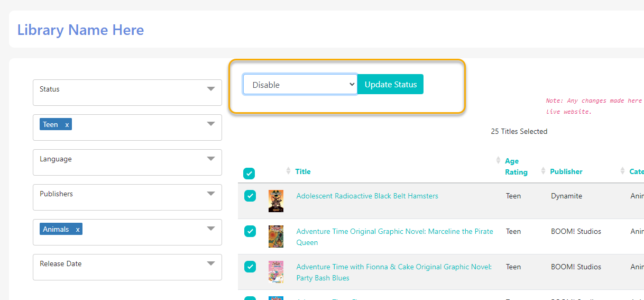This screenshot has width=644, height=300.
Task: Click Marceline the Pirate Queen cover thumbnail
Action: click(x=276, y=237)
